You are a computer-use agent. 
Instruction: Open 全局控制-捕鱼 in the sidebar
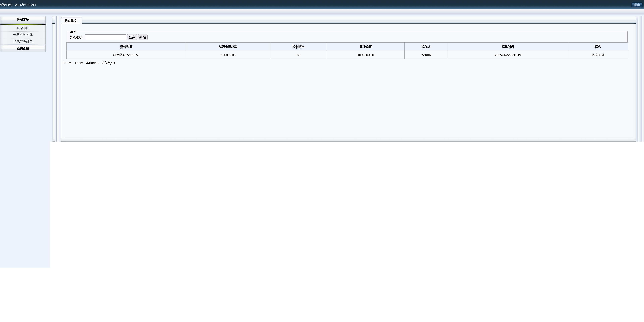tap(23, 41)
